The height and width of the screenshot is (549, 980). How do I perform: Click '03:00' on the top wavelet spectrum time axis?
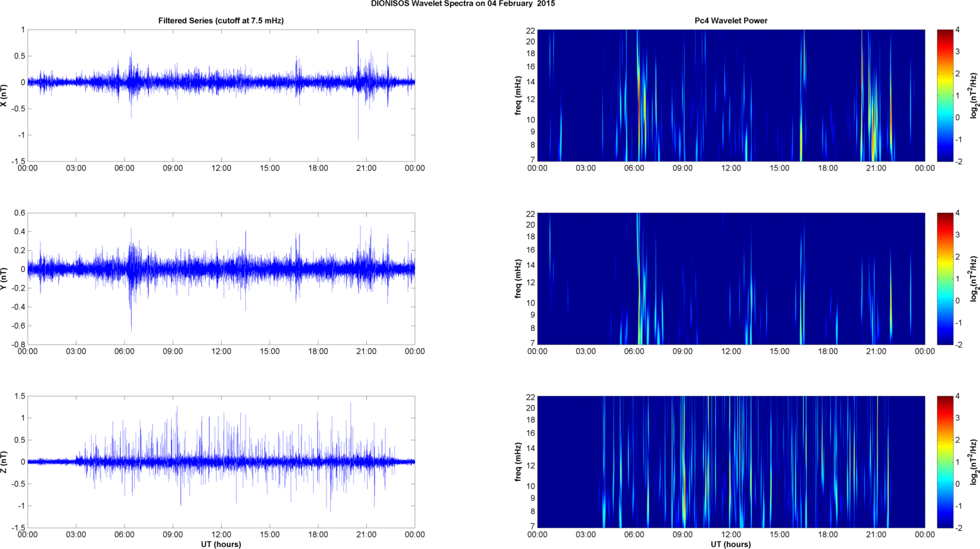[x=585, y=168]
